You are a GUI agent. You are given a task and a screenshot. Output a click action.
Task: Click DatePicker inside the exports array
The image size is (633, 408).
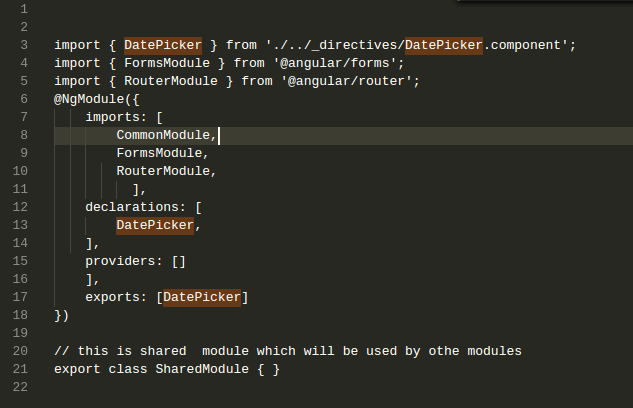pyautogui.click(x=202, y=297)
